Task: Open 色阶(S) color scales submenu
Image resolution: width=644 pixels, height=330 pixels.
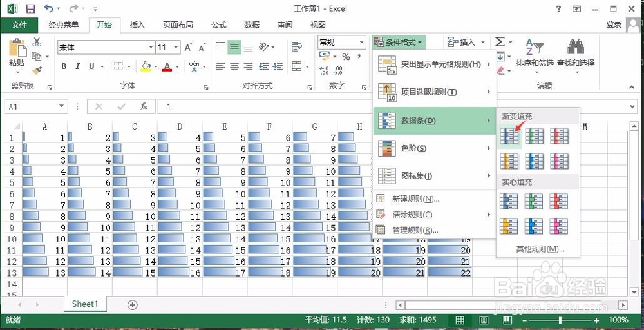Action: coord(434,148)
